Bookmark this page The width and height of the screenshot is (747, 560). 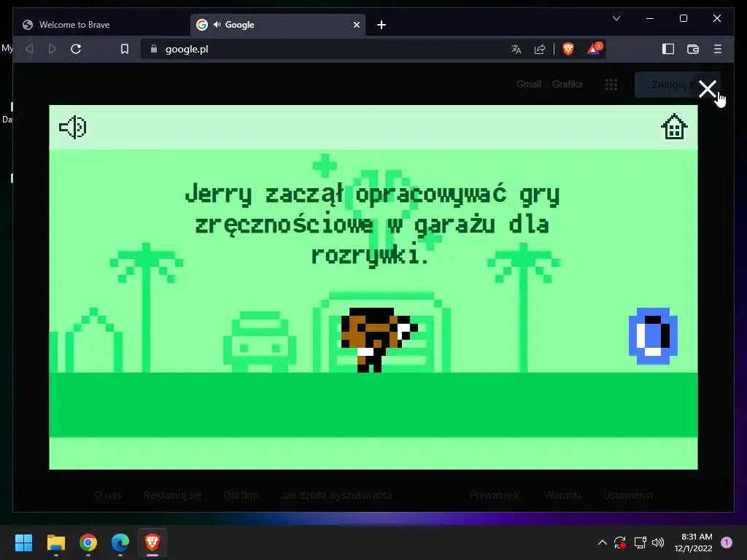(124, 49)
